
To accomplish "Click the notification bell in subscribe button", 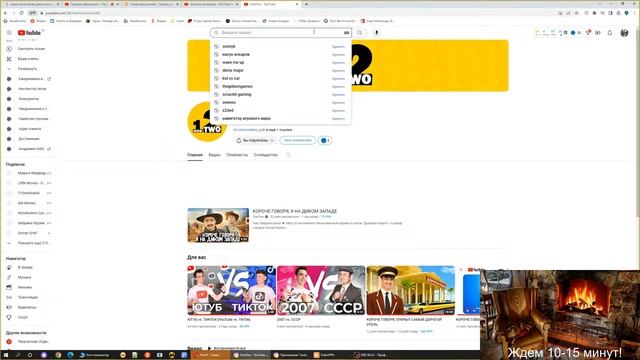I will pyautogui.click(x=239, y=140).
